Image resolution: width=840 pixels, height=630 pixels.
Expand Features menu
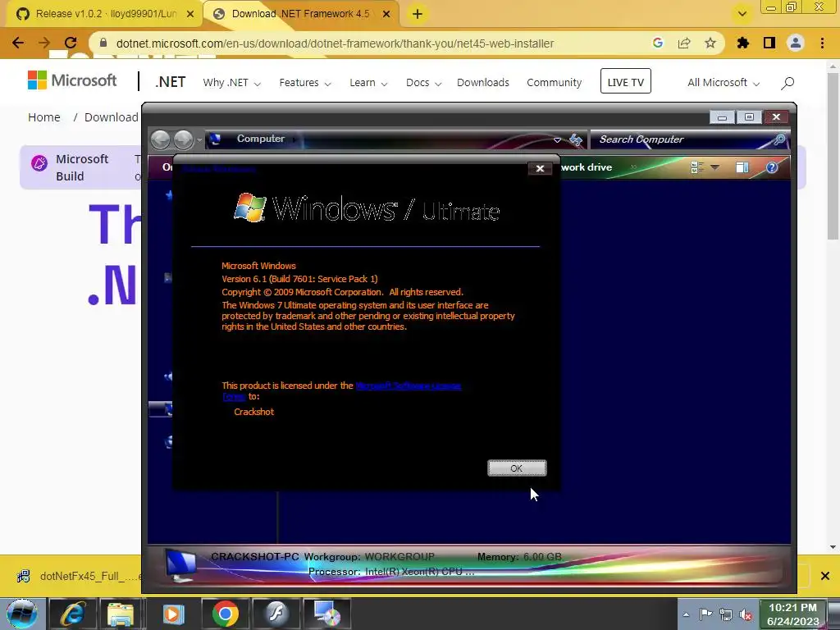pos(305,83)
